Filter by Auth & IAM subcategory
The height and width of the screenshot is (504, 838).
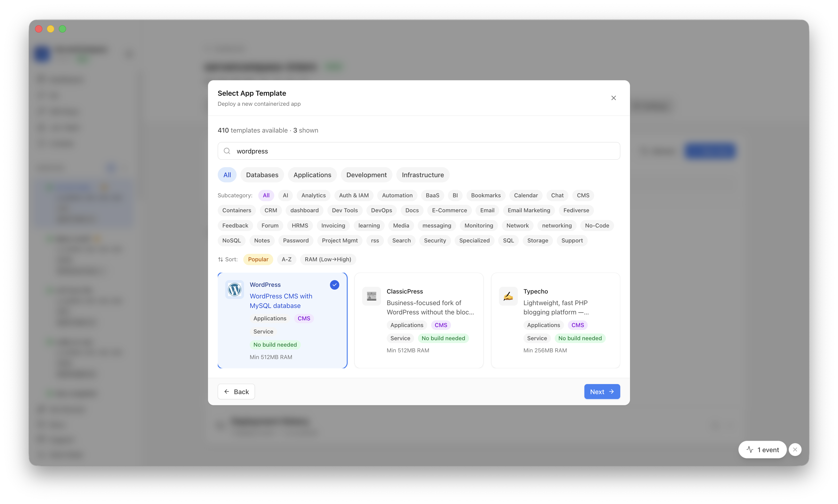point(354,195)
